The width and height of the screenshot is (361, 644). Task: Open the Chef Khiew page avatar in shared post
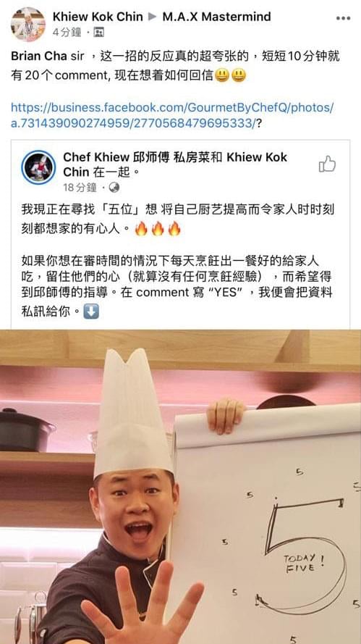38,167
